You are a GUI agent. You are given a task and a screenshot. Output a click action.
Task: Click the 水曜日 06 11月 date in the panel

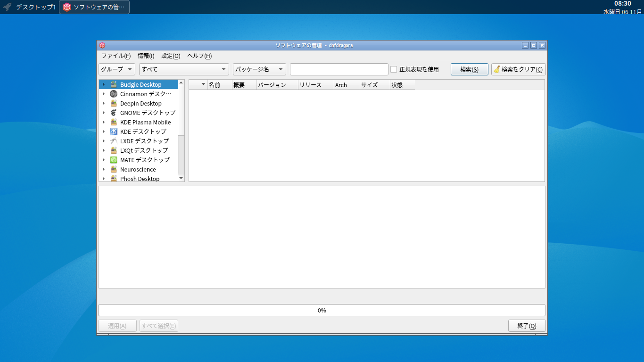point(622,11)
